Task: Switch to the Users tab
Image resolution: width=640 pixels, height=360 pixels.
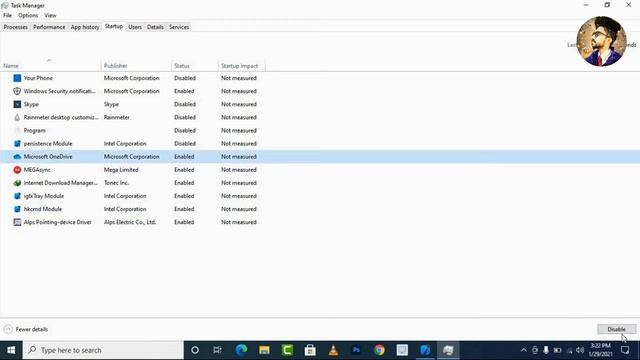Action: point(135,27)
